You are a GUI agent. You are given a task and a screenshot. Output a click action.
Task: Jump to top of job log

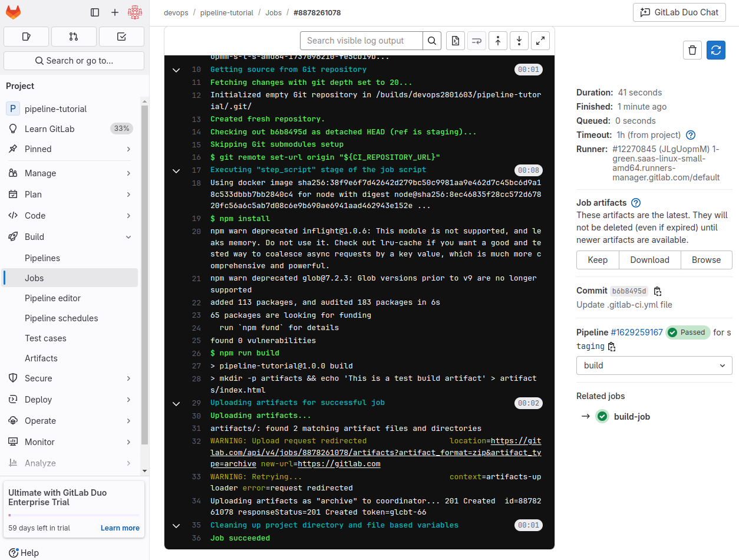pos(498,41)
